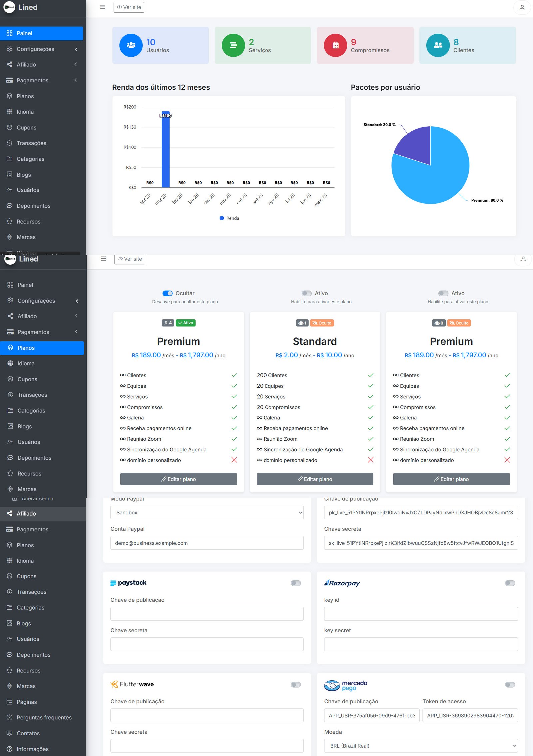Disable the Ocultar toggle above the Premium plan
The height and width of the screenshot is (756, 533).
tap(167, 293)
